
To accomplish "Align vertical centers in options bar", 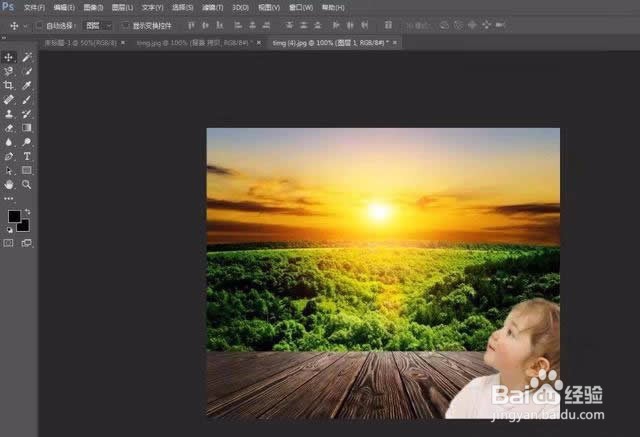I will (205, 25).
